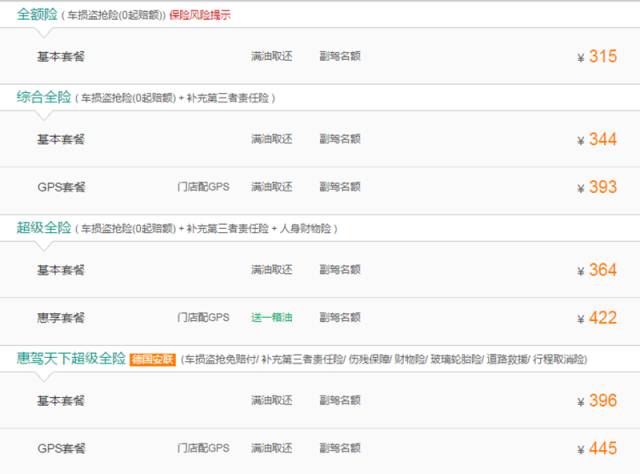This screenshot has width=640, height=474.
Task: Choose 基本套餐 priced at ¥344
Action: point(61,139)
